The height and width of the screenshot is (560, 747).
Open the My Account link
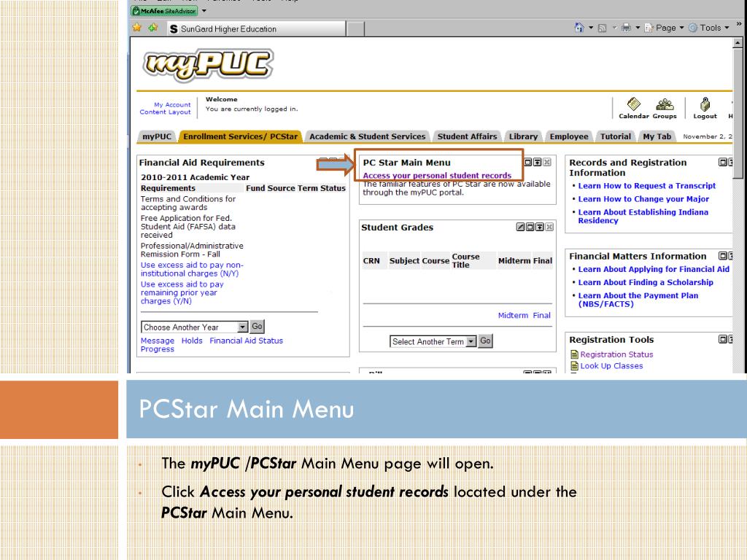click(x=172, y=104)
